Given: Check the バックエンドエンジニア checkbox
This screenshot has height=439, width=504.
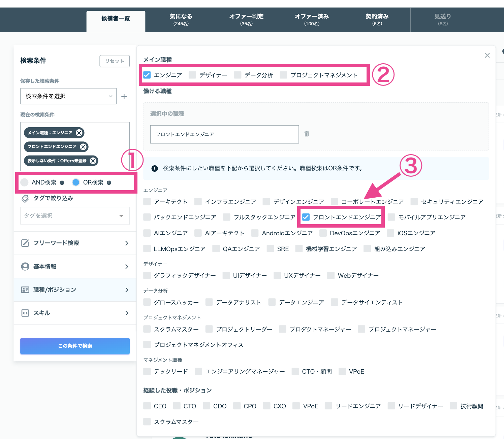Looking at the screenshot, I should (x=147, y=217).
